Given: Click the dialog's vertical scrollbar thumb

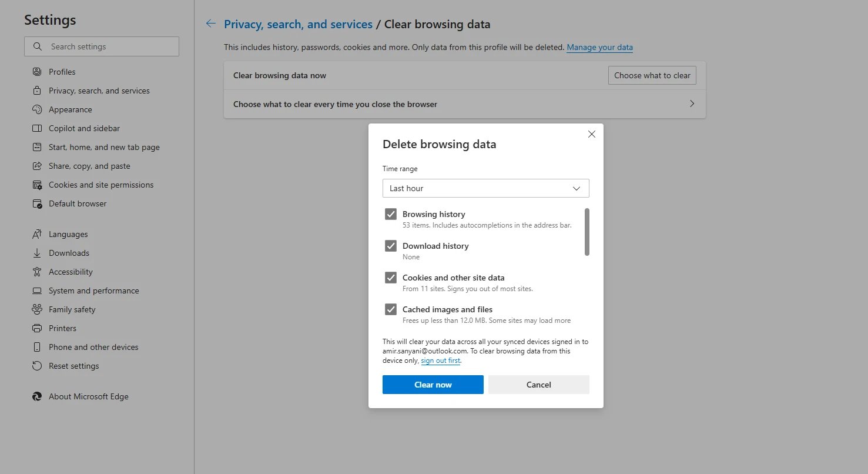Looking at the screenshot, I should (x=587, y=232).
